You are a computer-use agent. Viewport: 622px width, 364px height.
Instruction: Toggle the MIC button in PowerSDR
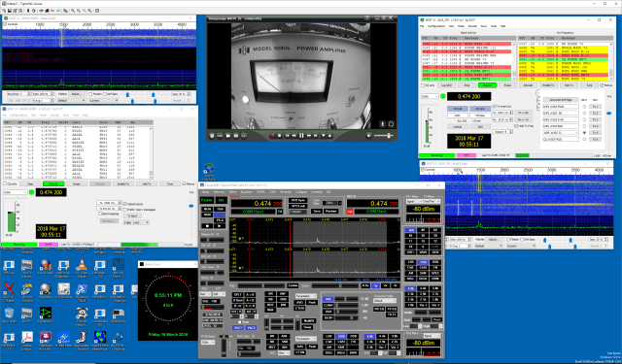pos(328,299)
